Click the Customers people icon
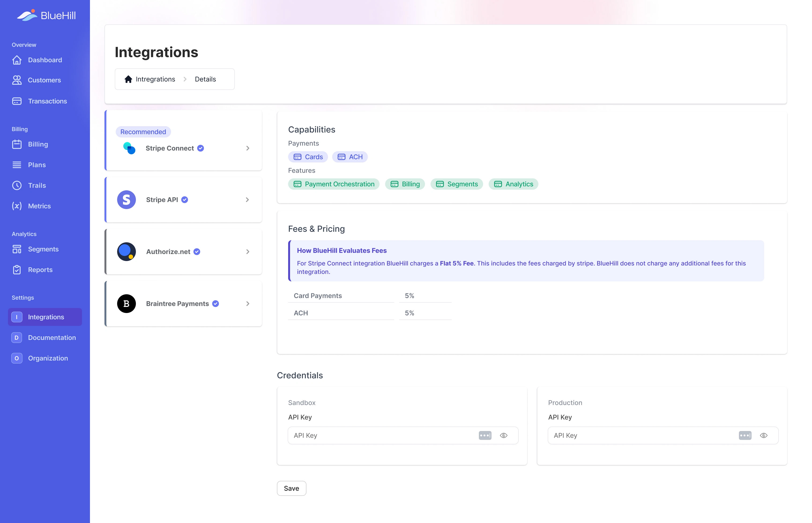Screen dimensions: 812x523 [17, 80]
